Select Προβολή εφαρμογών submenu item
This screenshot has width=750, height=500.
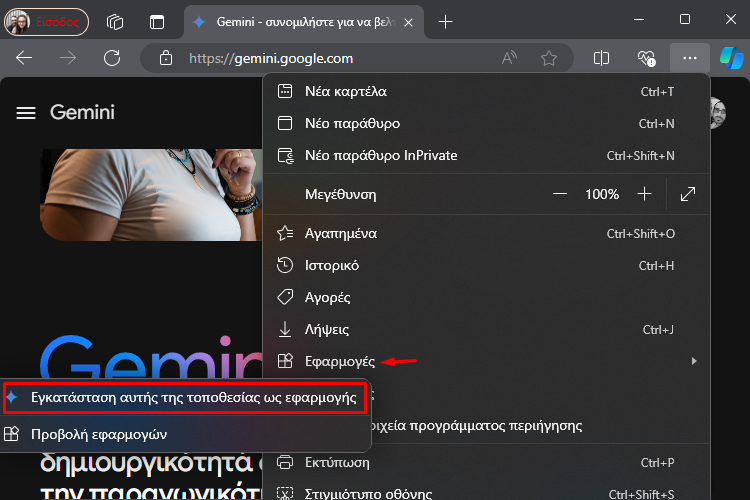pyautogui.click(x=185, y=434)
